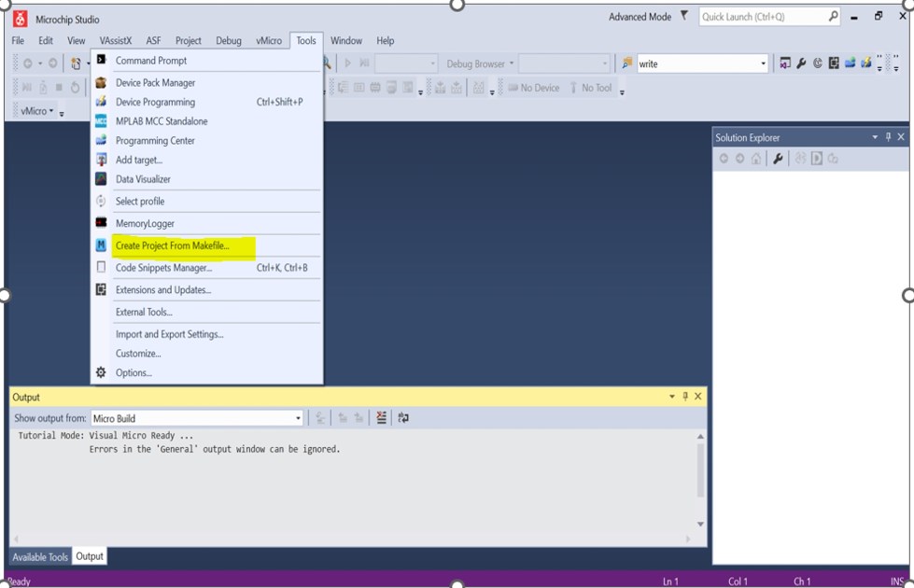Click the Microchip Studio logo icon
The height and width of the screenshot is (588, 914).
[x=20, y=19]
